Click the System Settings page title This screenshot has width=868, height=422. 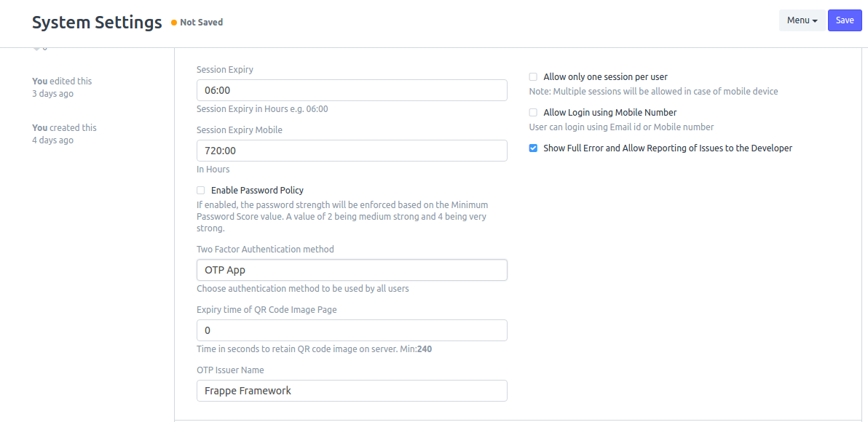pyautogui.click(x=97, y=23)
